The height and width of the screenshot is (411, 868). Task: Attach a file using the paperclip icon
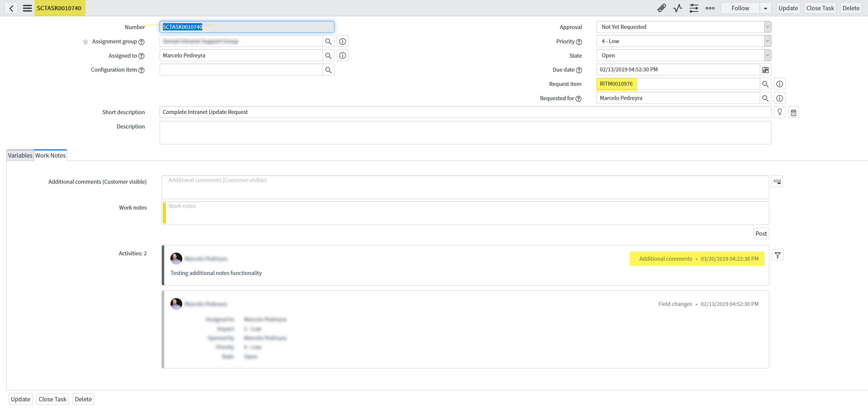pos(661,8)
